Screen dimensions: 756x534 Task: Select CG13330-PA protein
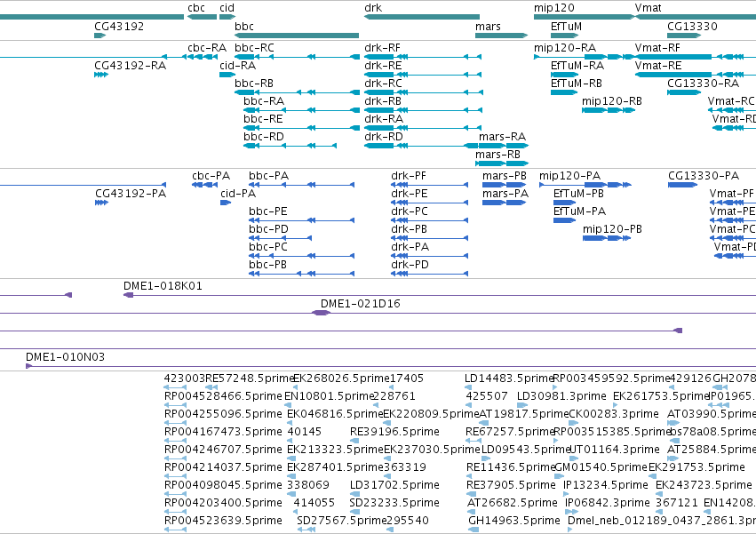click(682, 185)
